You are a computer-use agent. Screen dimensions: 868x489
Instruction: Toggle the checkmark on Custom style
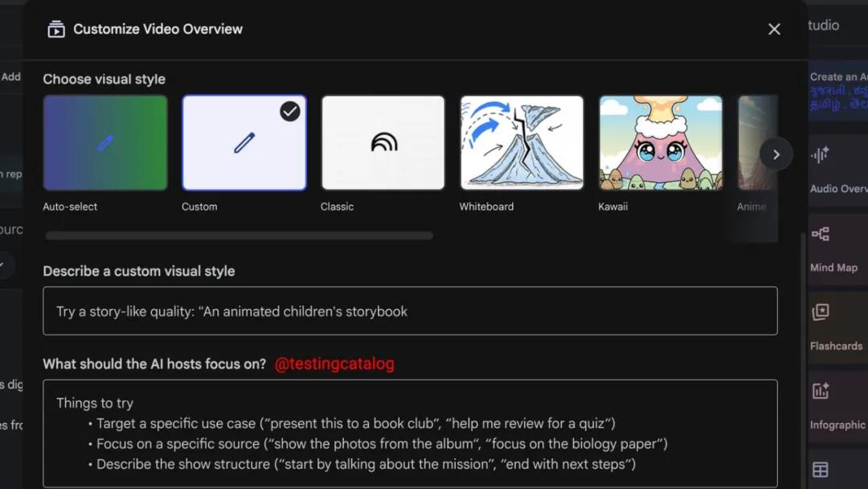coord(290,112)
